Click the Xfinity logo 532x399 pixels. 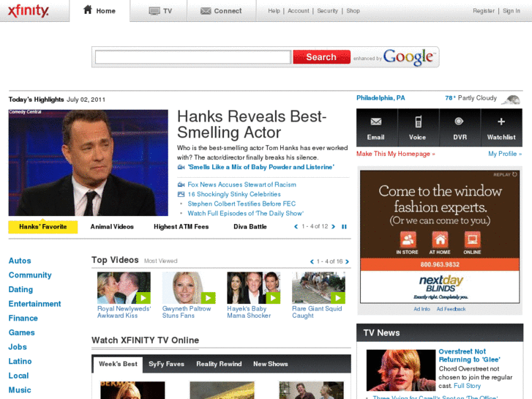pyautogui.click(x=29, y=10)
